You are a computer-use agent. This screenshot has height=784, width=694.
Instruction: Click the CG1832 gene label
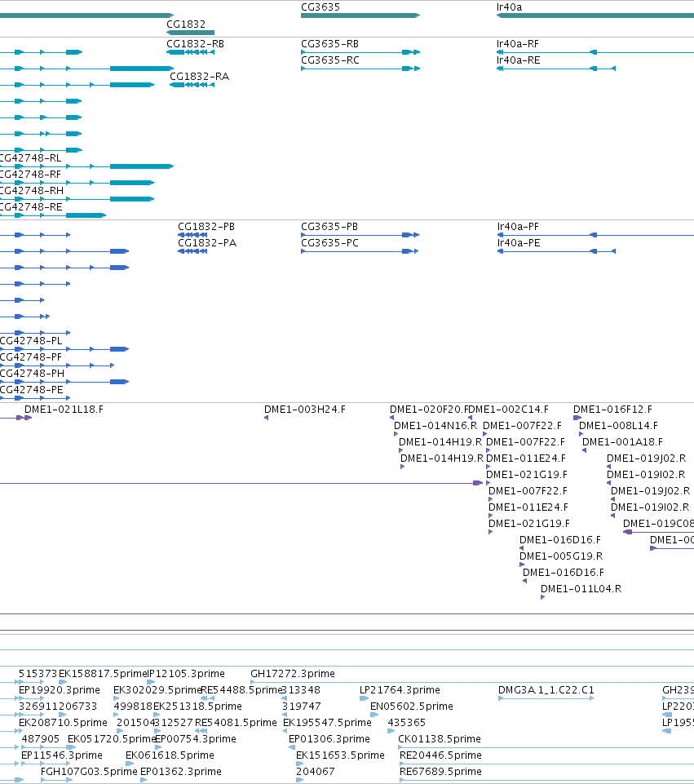[186, 24]
